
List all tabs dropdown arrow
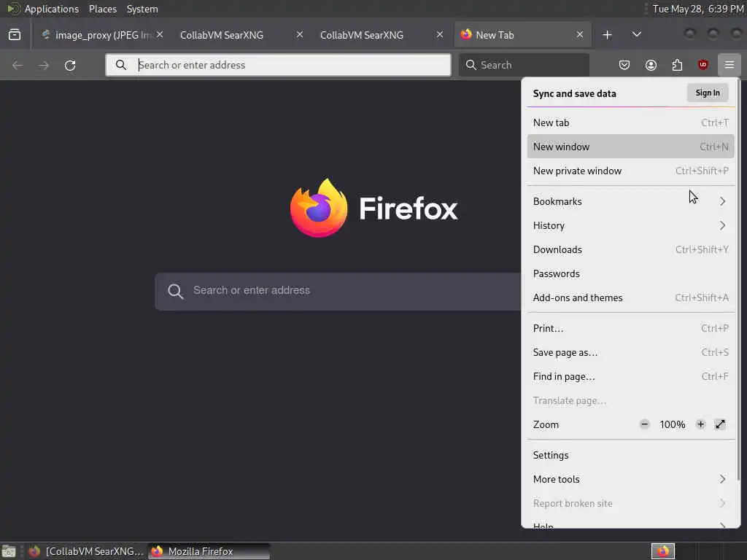tap(636, 34)
